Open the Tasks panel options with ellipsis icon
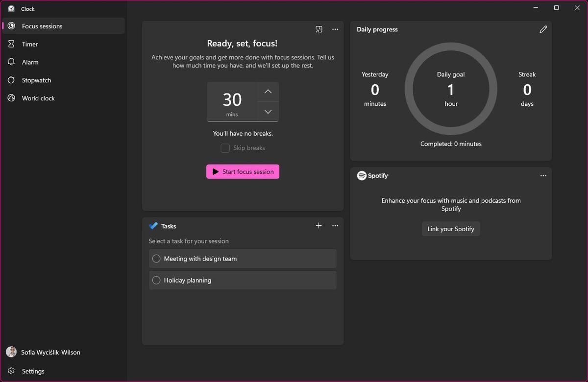 click(335, 225)
